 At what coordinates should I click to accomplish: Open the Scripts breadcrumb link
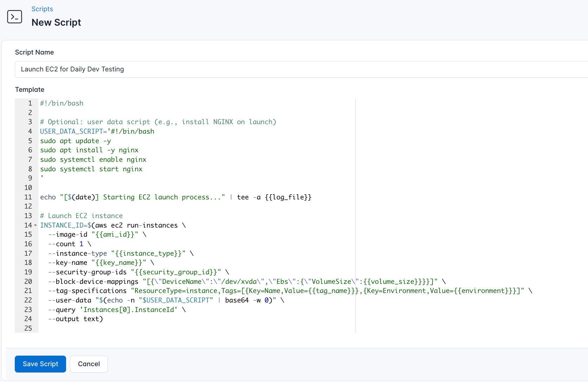pyautogui.click(x=42, y=9)
